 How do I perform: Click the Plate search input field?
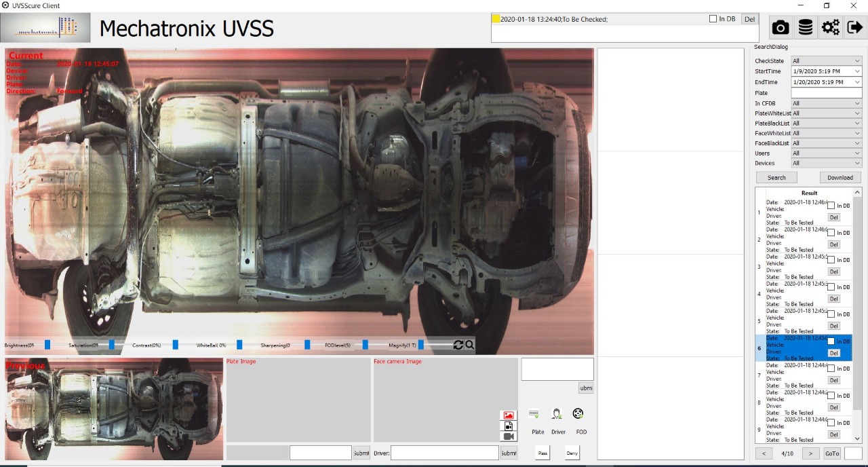coord(826,93)
